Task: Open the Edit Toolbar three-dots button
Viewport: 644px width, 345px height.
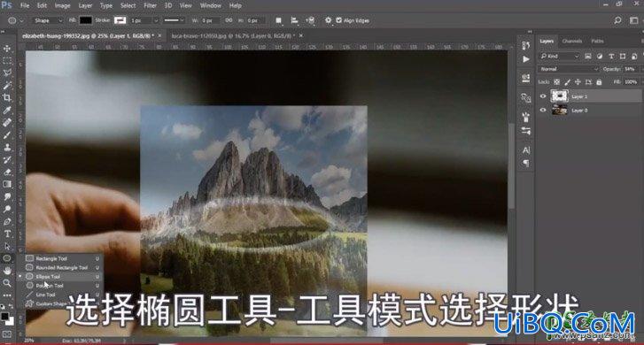Action: click(x=7, y=295)
